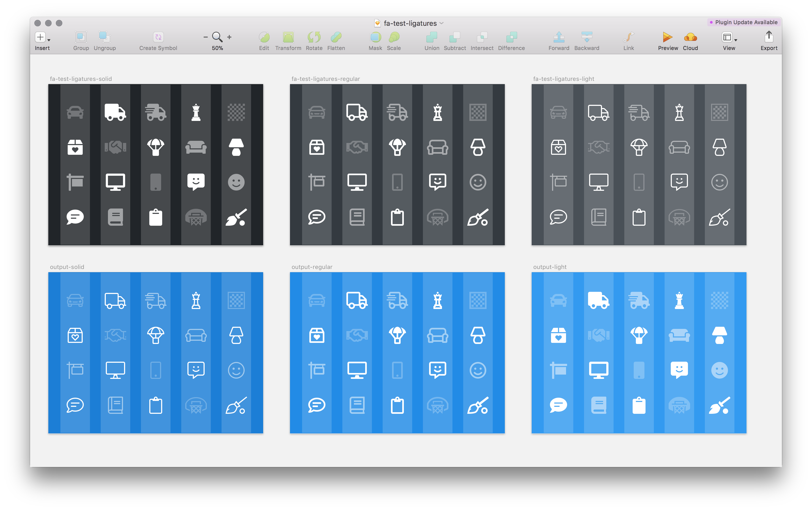Click the Cloud upload icon

point(690,37)
